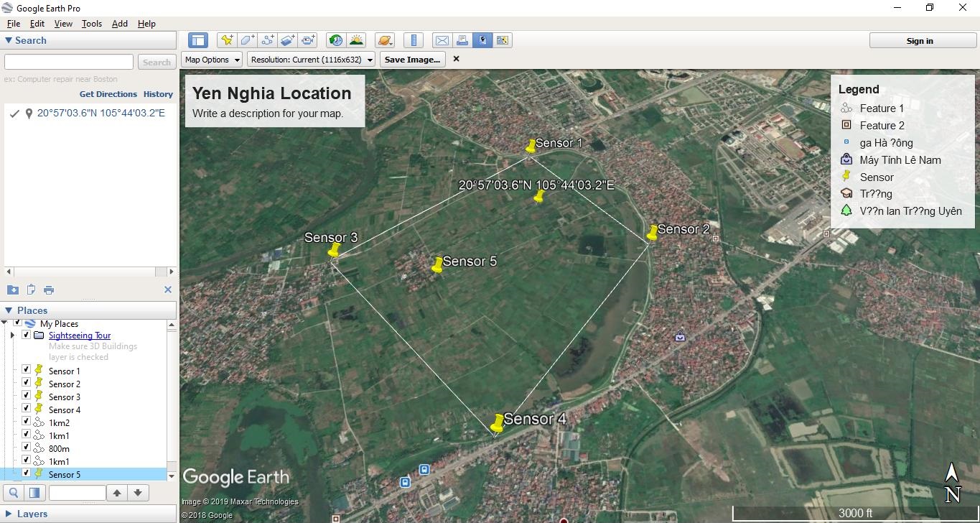Image resolution: width=980 pixels, height=523 pixels.
Task: Open the Map Options dropdown
Action: point(213,60)
